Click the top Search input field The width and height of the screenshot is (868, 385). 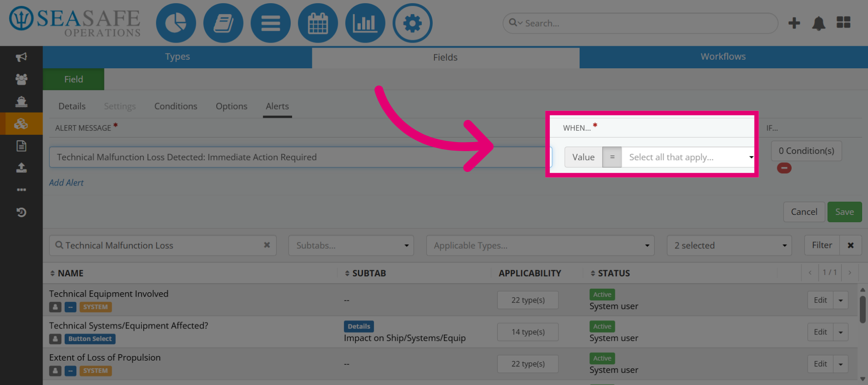640,23
